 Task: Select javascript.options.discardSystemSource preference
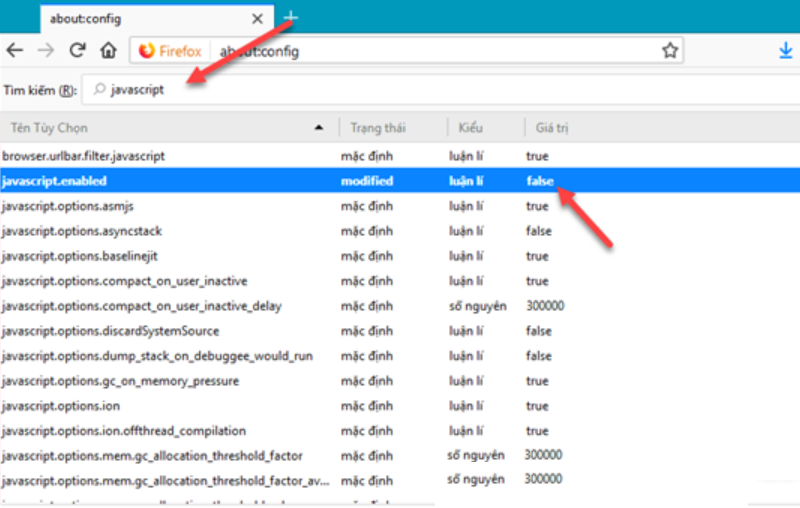pos(400,331)
